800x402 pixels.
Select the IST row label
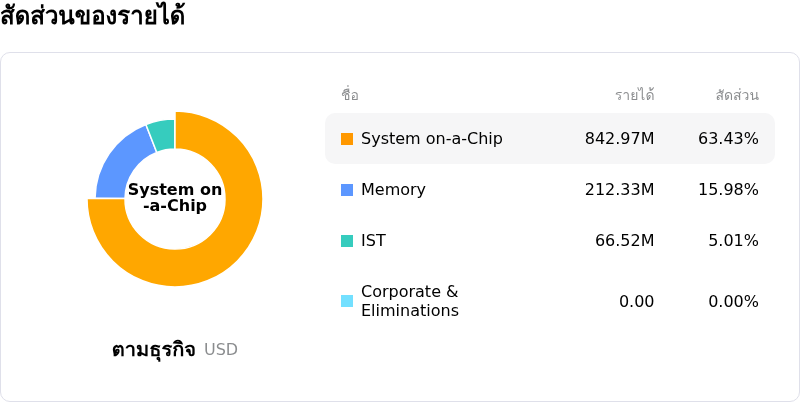[373, 241]
